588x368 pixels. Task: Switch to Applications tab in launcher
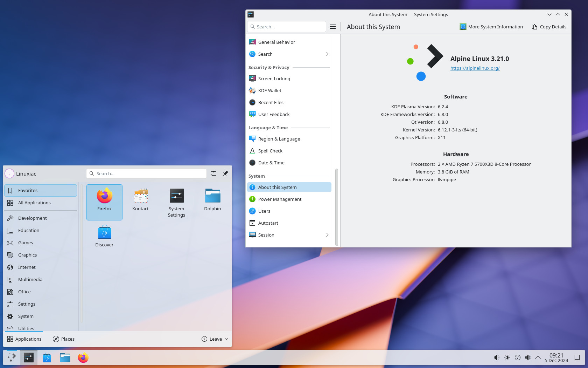[x=24, y=339]
